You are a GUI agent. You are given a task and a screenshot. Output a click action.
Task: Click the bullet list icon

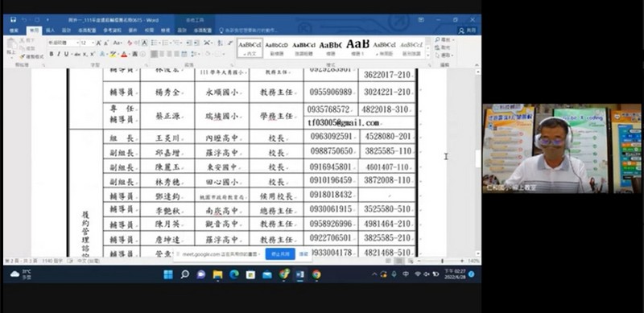pyautogui.click(x=155, y=43)
